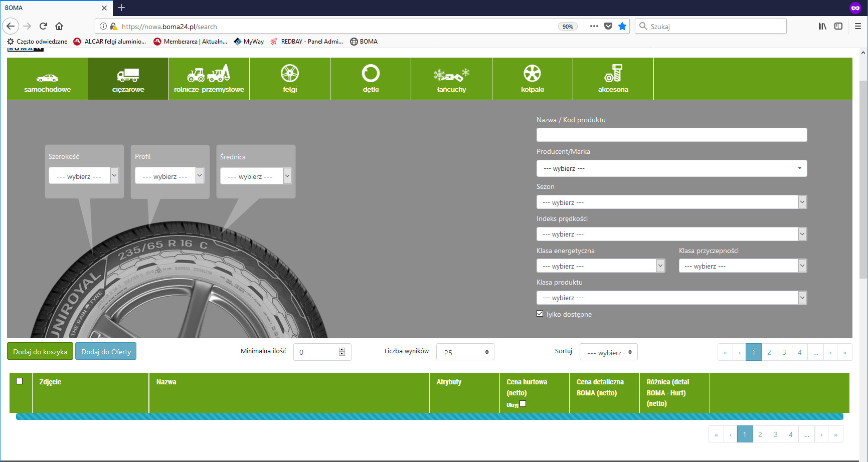This screenshot has height=462, width=868.
Task: Open the Producent/Marka dropdown
Action: pos(671,168)
